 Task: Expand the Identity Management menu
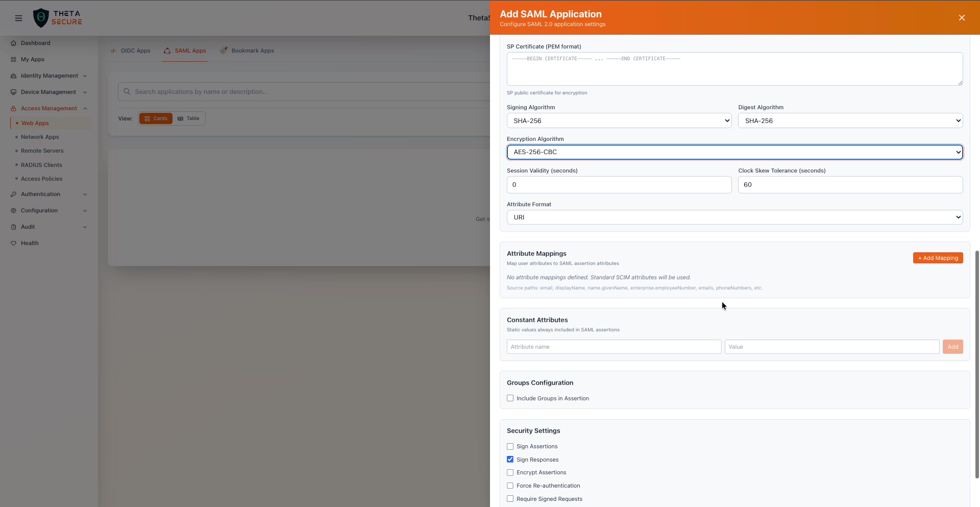pos(49,76)
